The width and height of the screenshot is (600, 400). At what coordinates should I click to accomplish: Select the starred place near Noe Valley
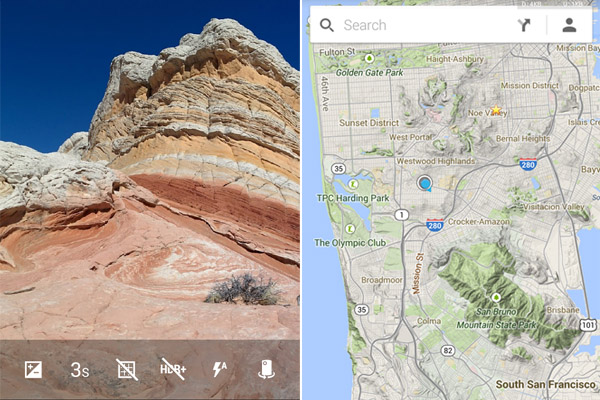tap(496, 110)
